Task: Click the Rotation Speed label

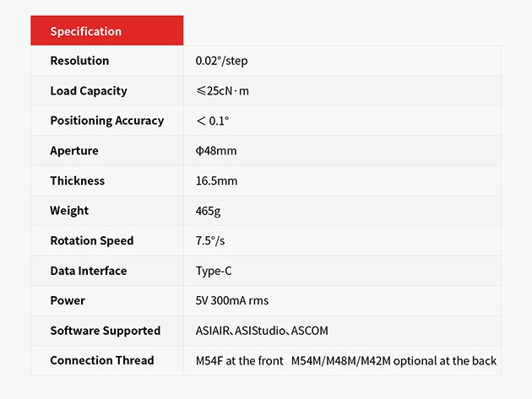Action: (x=92, y=240)
